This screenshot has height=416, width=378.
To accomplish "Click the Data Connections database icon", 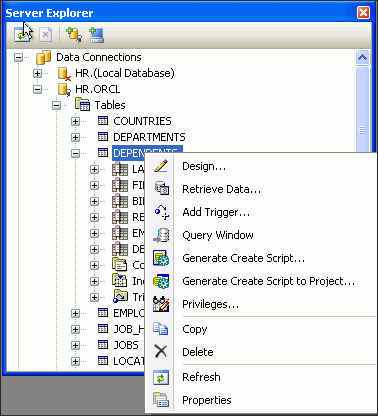I will click(43, 57).
